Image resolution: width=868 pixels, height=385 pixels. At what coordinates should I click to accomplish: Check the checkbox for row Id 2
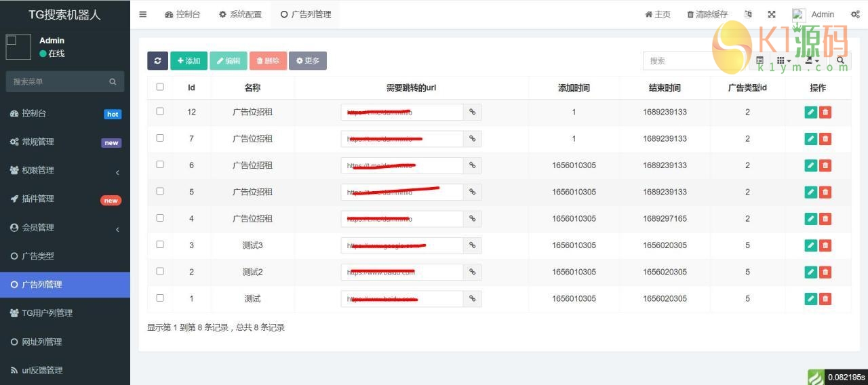pyautogui.click(x=160, y=271)
